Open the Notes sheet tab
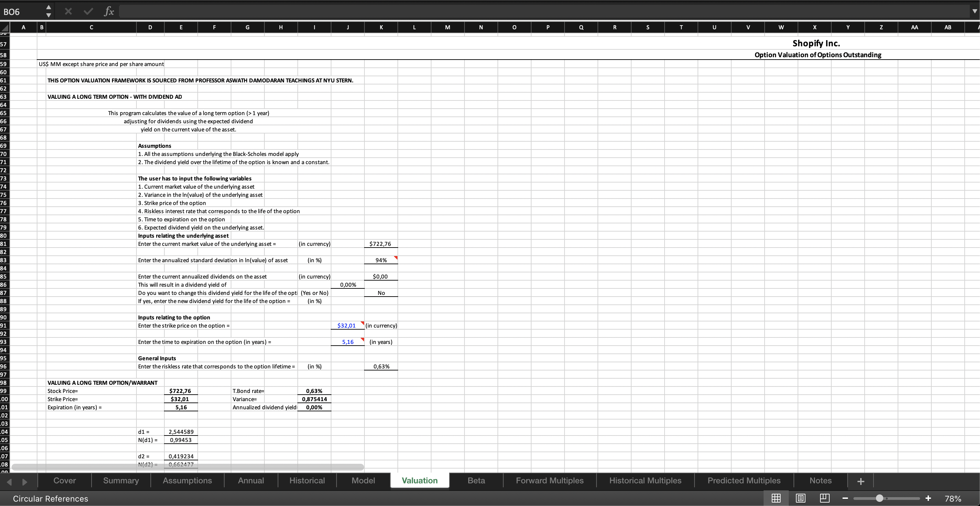Screen dimensions: 980x506 [x=821, y=480]
